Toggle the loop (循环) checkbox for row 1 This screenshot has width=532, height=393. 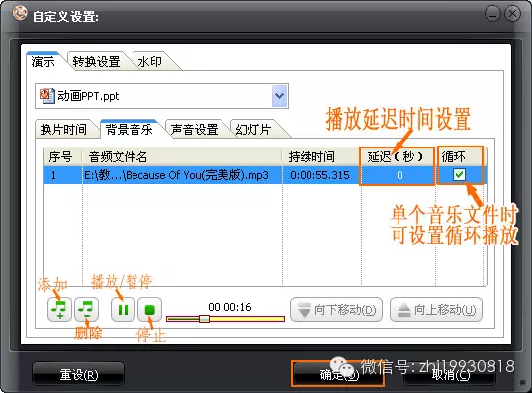tap(459, 174)
